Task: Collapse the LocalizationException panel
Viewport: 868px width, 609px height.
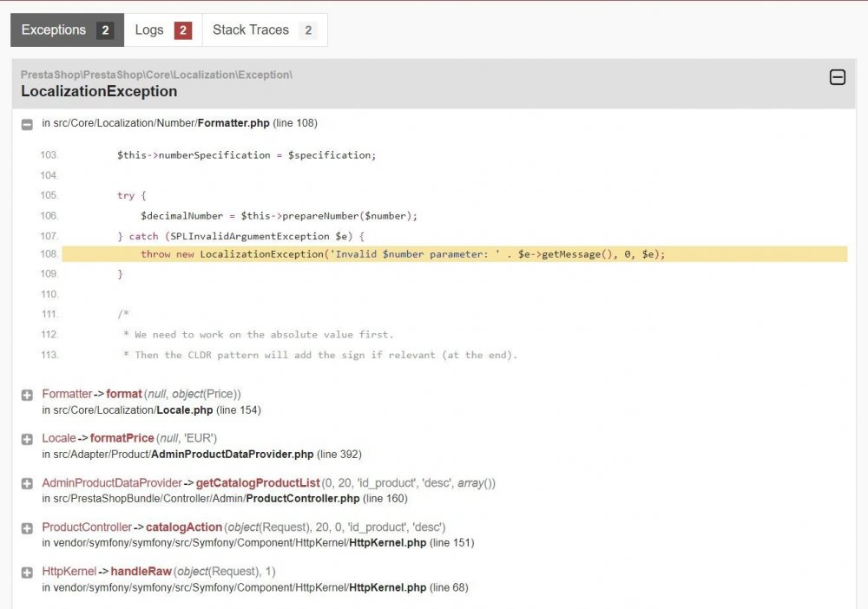Action: [x=837, y=77]
